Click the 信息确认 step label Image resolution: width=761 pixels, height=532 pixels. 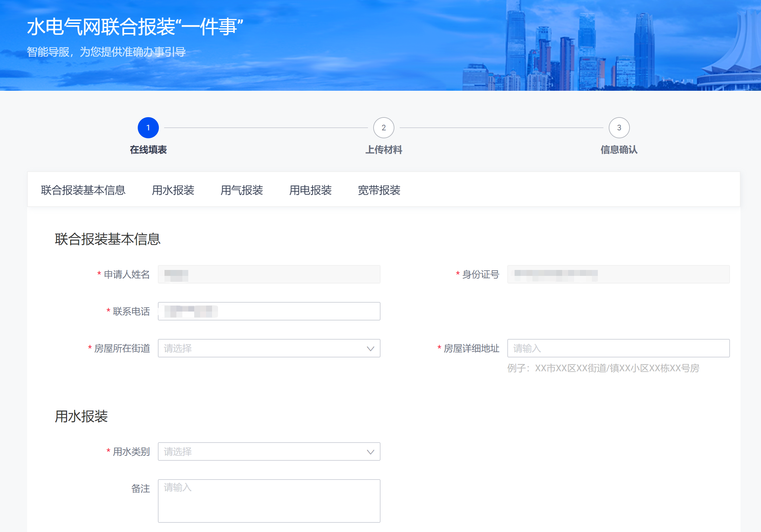[x=619, y=150]
